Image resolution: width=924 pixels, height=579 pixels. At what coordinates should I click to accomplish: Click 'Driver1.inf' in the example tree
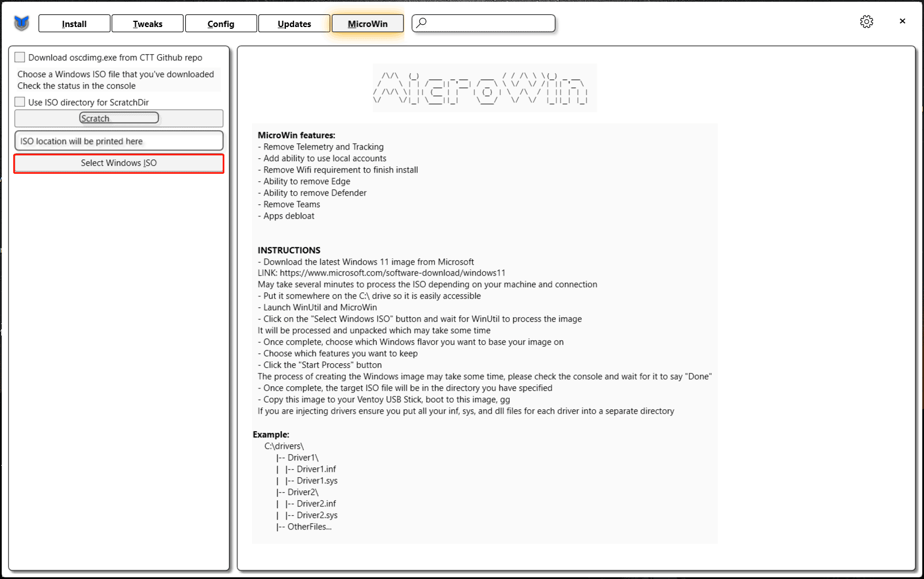tap(316, 469)
